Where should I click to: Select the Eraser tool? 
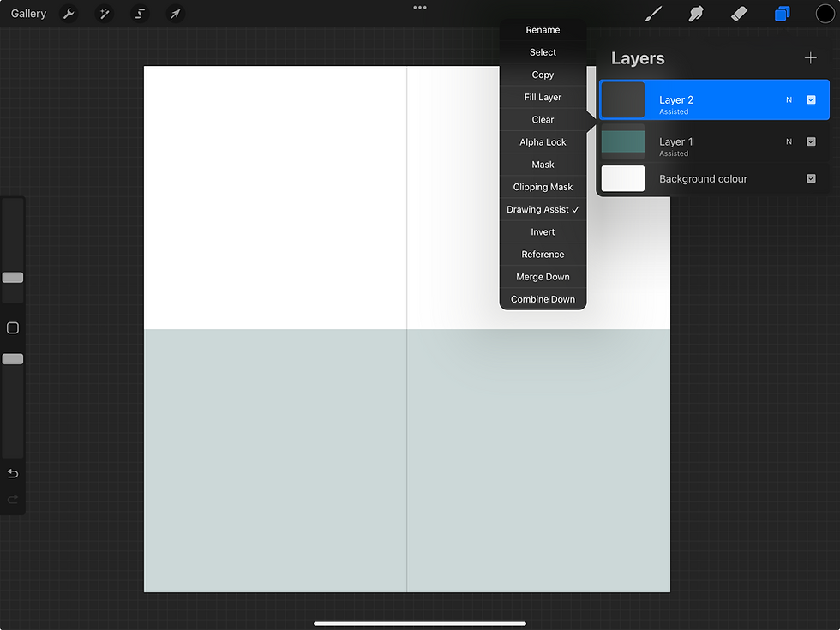(x=738, y=14)
